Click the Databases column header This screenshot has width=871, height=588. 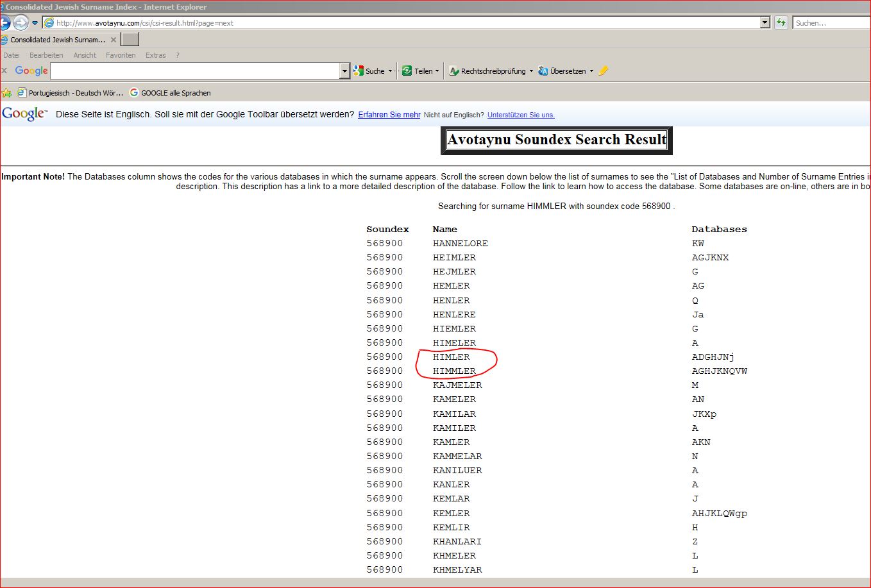(x=719, y=230)
